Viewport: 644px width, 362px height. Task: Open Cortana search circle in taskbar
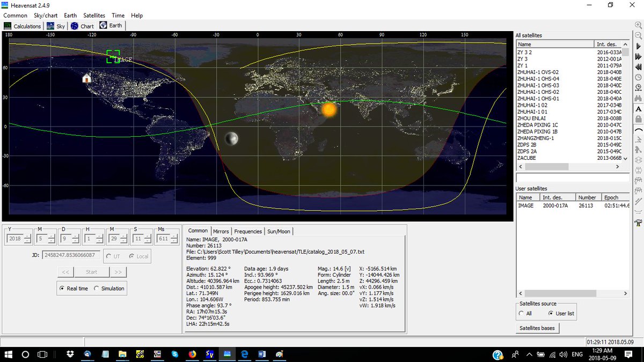click(x=25, y=354)
